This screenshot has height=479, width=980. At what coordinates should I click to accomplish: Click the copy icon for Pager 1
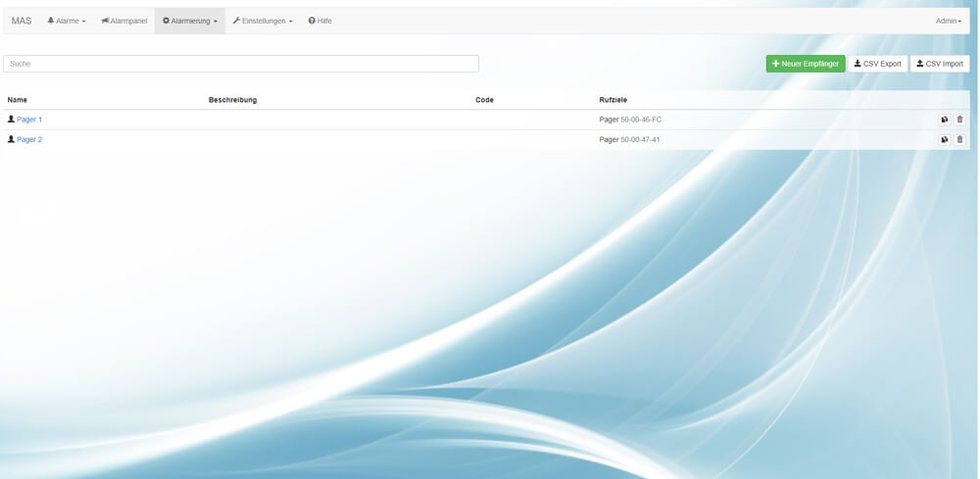pos(944,120)
